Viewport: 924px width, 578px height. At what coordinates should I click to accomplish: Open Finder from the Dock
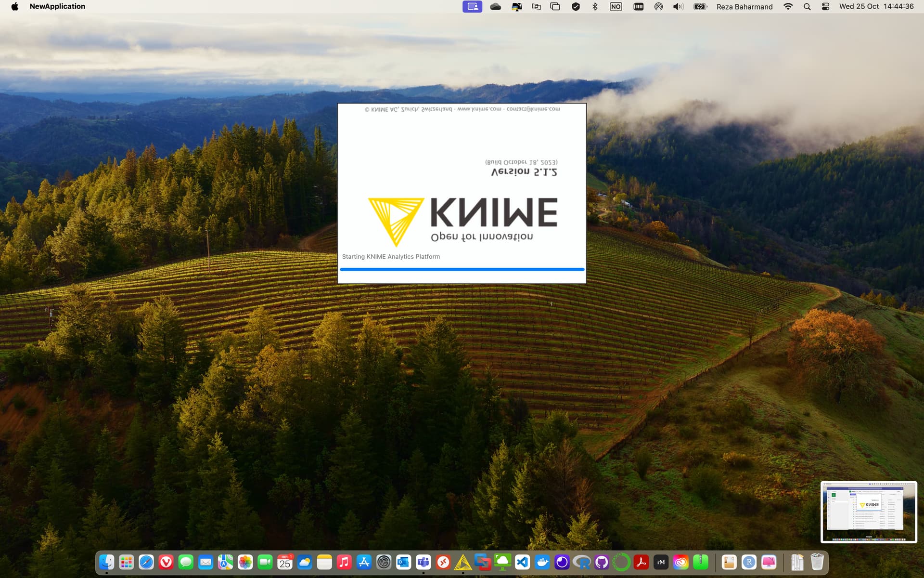tap(106, 562)
